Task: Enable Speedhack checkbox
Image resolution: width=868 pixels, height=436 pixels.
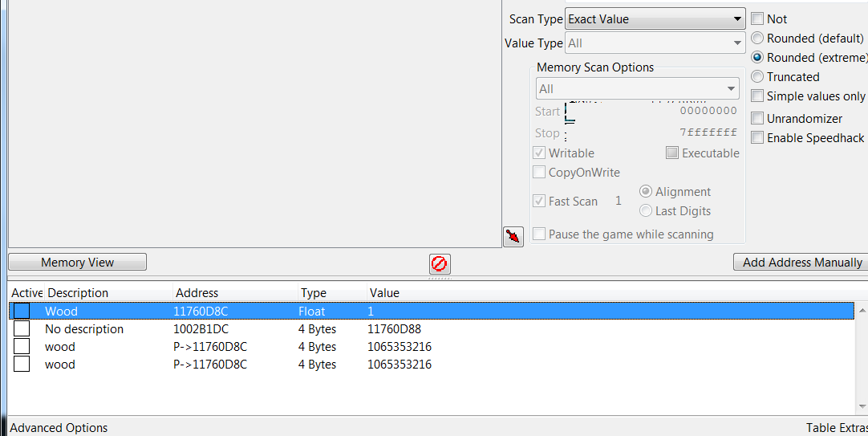Action: point(757,138)
